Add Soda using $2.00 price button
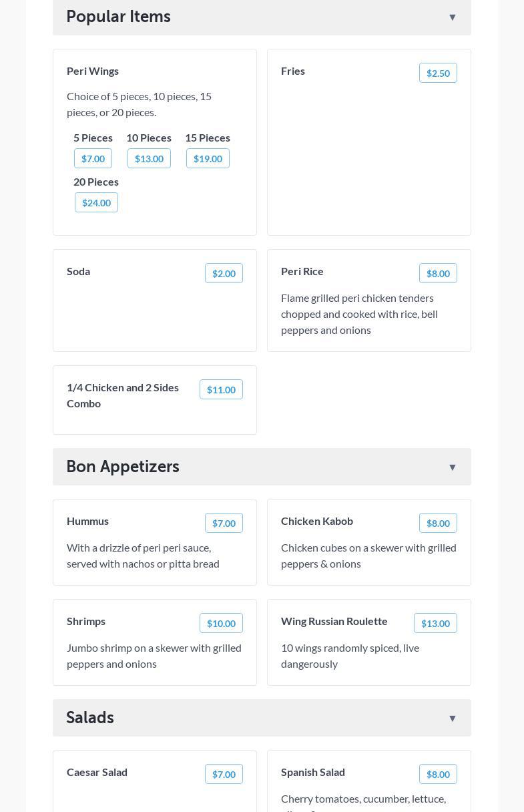This screenshot has width=524, height=812. [x=224, y=274]
